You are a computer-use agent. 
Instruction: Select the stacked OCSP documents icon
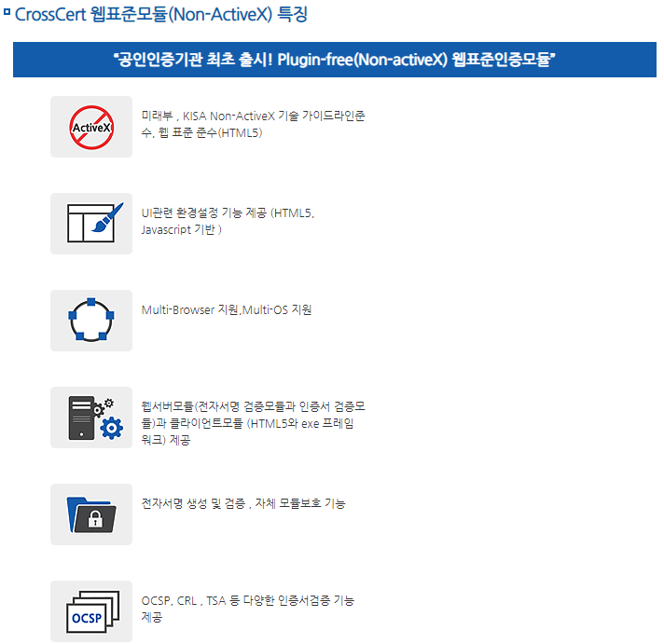click(92, 611)
